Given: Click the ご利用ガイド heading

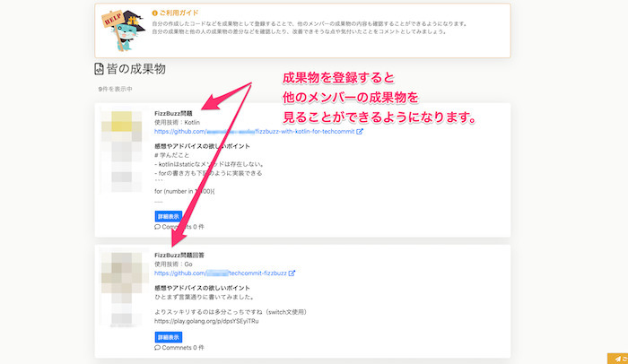Looking at the screenshot, I should pyautogui.click(x=179, y=13).
